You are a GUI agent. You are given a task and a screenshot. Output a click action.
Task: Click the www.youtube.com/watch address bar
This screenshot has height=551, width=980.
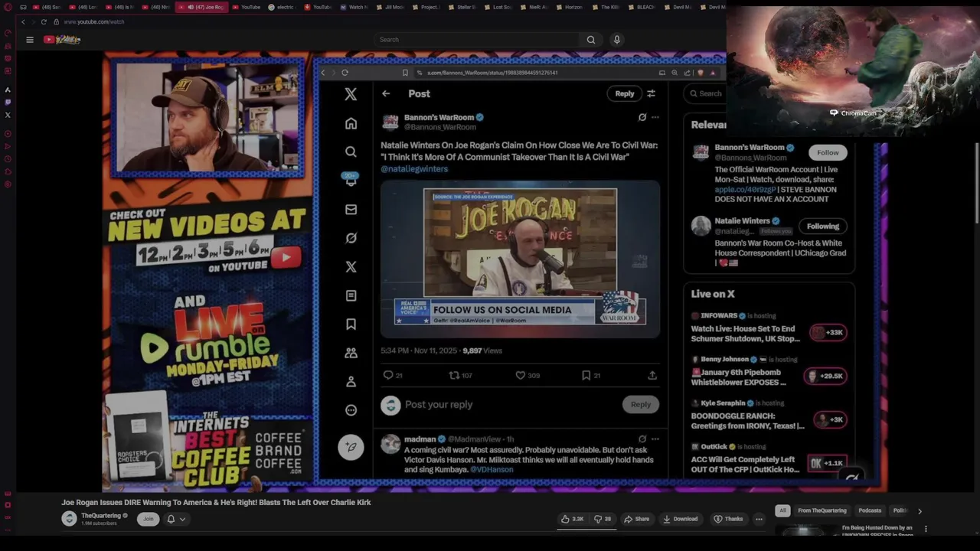point(94,21)
